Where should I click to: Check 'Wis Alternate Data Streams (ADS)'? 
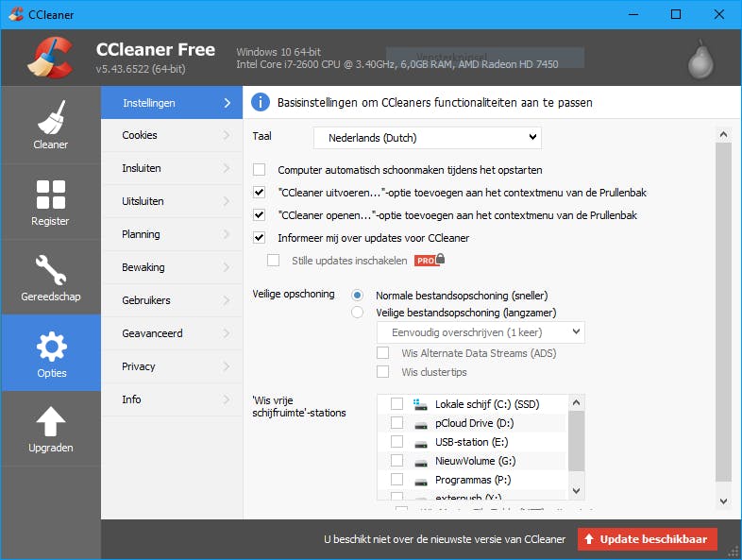tap(383, 353)
